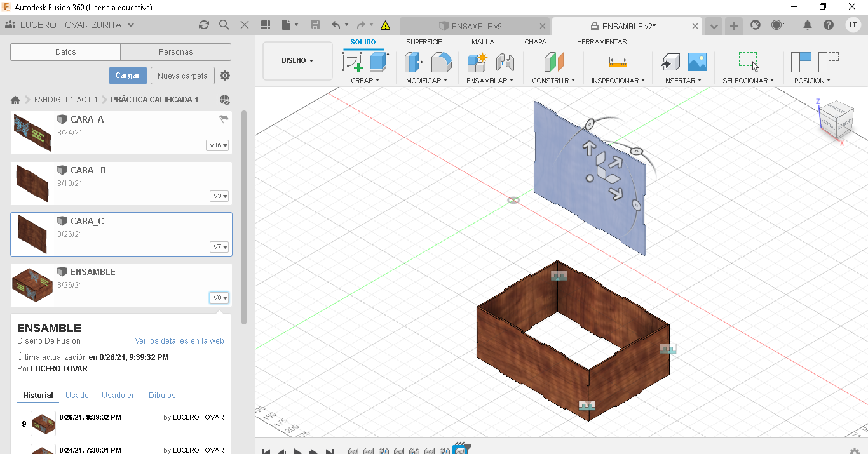The height and width of the screenshot is (454, 868).
Task: Select the Personas tab
Action: click(x=176, y=52)
